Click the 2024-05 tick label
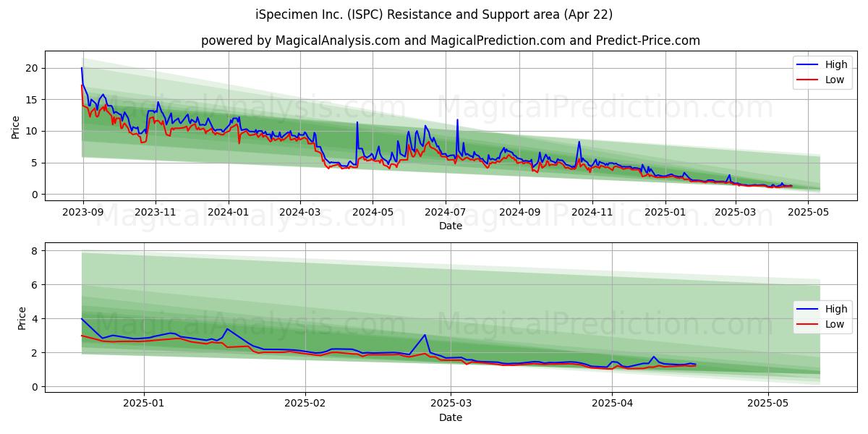This screenshot has height=434, width=868. (373, 212)
